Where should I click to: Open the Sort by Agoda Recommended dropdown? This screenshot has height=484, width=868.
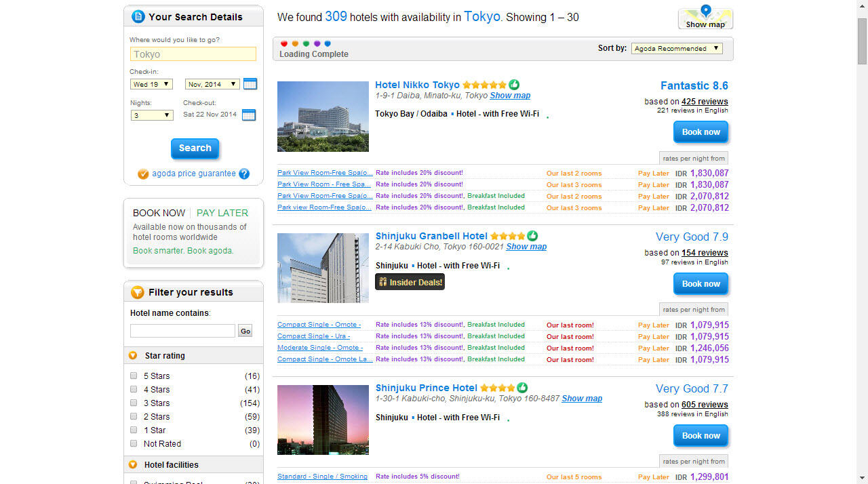[x=677, y=48]
